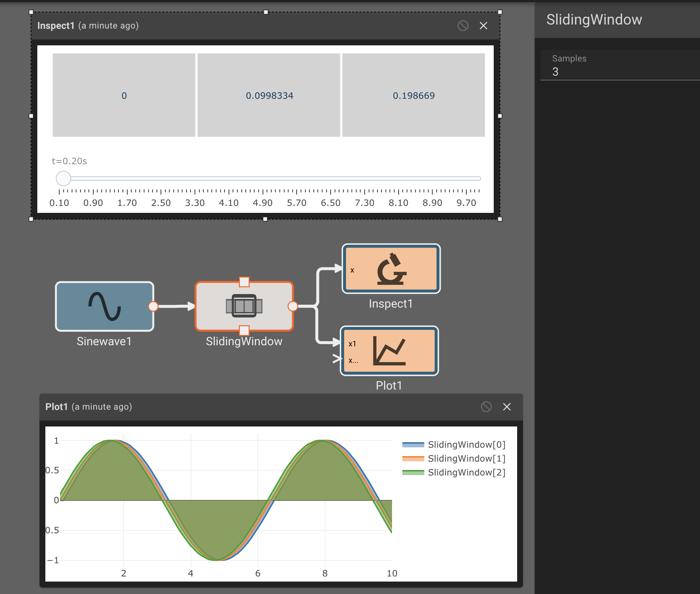Click the Inspect1 panel title
700x594 pixels.
pos(56,26)
